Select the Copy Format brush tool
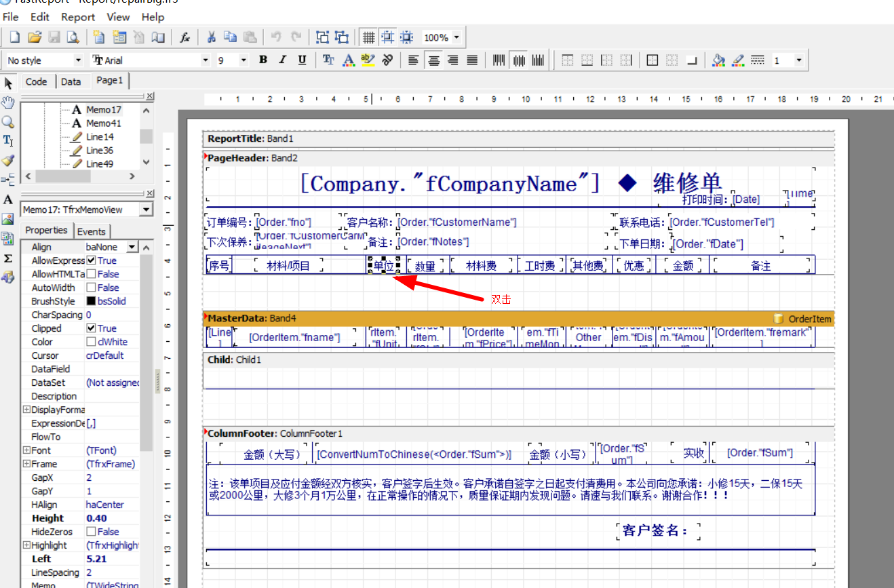This screenshot has height=588, width=894. click(x=8, y=161)
